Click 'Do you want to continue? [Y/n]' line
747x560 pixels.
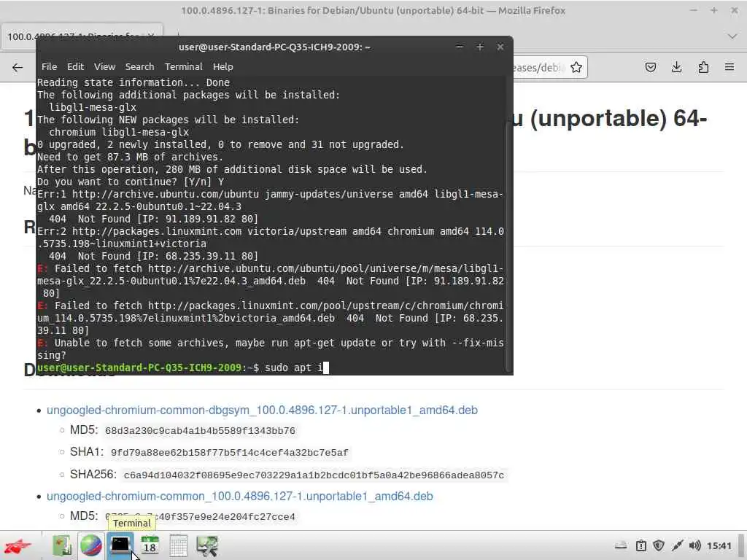click(131, 182)
